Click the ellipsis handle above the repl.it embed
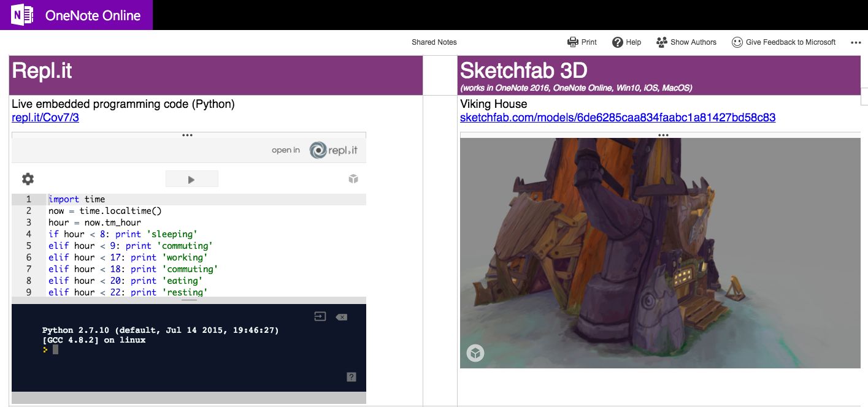The width and height of the screenshot is (868, 407). pos(188,135)
